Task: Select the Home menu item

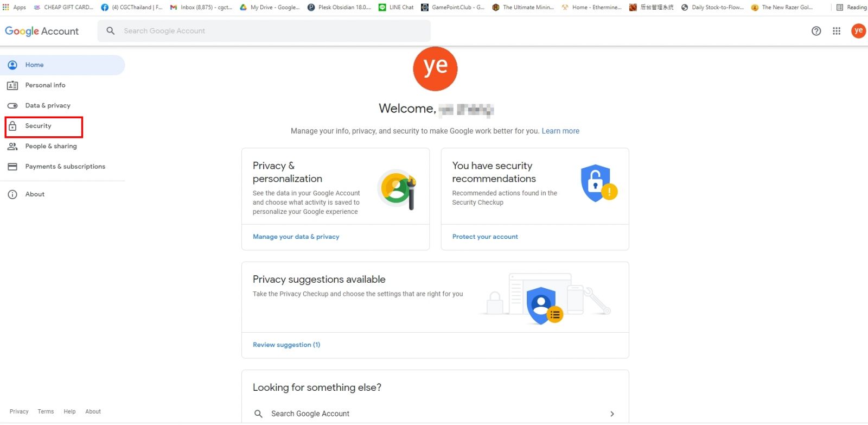Action: 62,65
